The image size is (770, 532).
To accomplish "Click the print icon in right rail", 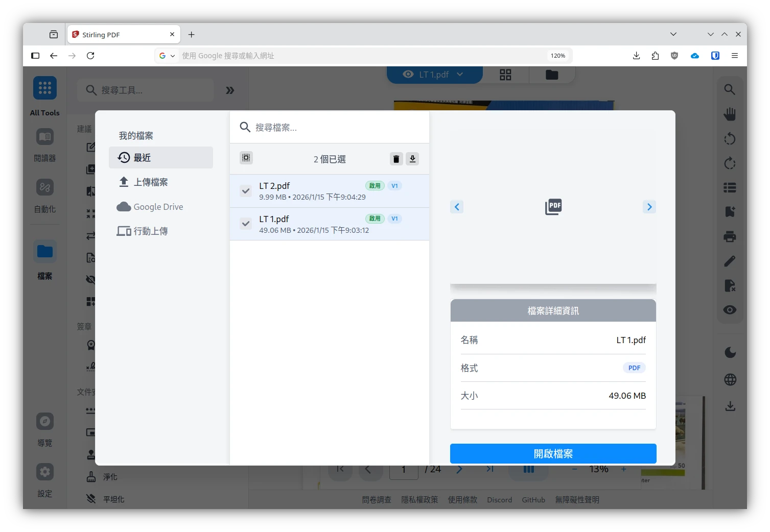I will click(730, 236).
